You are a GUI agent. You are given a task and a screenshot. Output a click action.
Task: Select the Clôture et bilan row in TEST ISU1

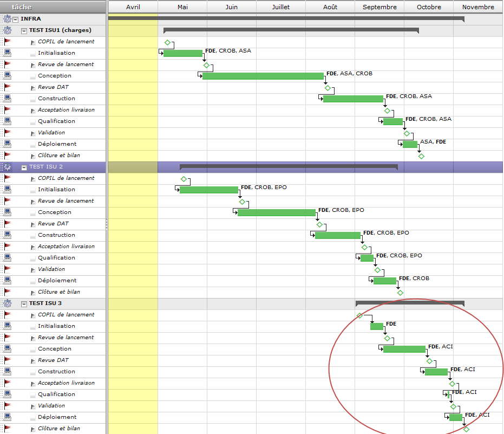58,156
